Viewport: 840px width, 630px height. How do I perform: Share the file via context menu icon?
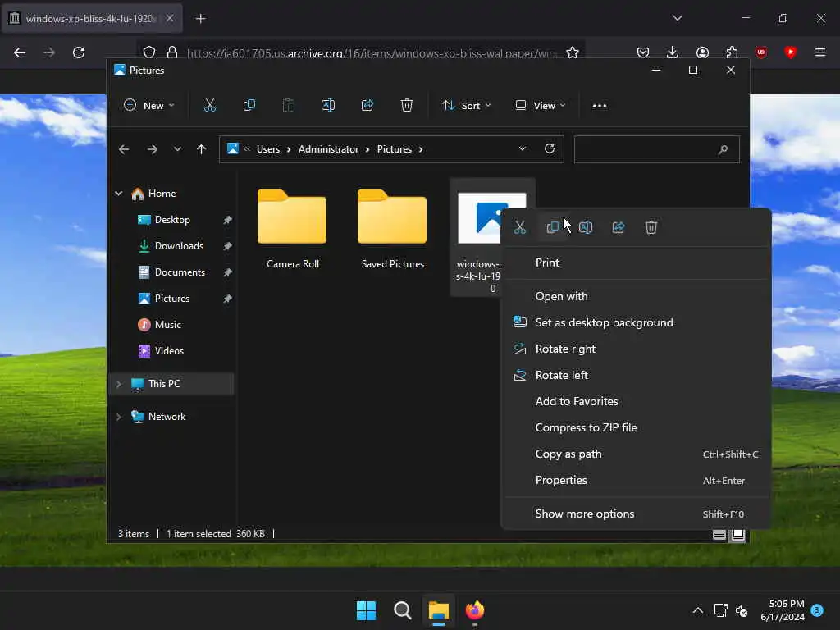click(x=619, y=227)
